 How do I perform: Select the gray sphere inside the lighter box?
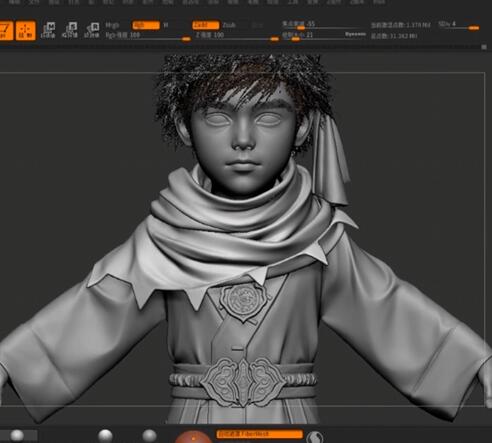click(17, 435)
